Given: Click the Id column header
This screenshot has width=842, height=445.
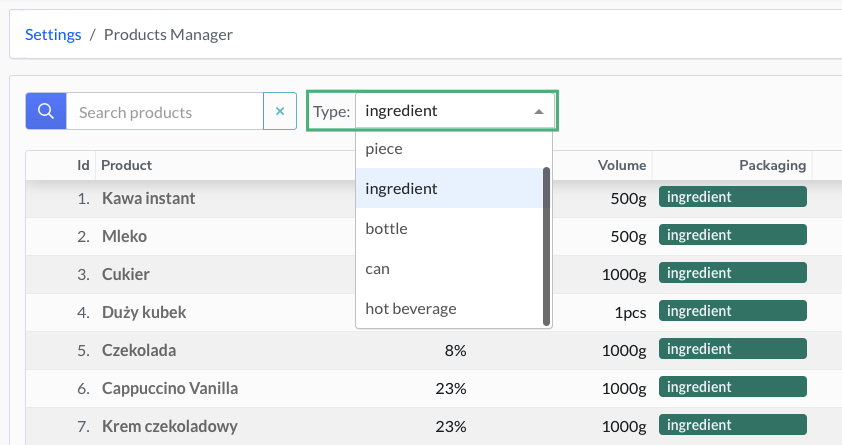Looking at the screenshot, I should point(83,165).
